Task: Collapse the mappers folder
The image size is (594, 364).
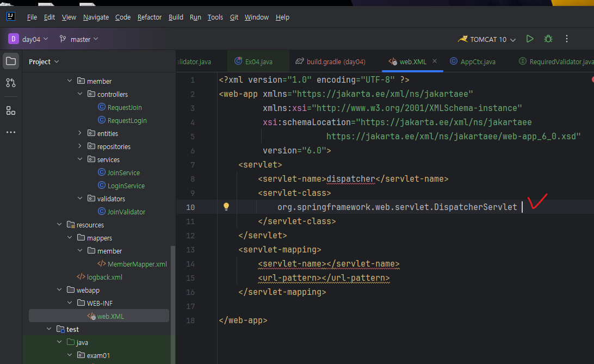Action: 70,237
